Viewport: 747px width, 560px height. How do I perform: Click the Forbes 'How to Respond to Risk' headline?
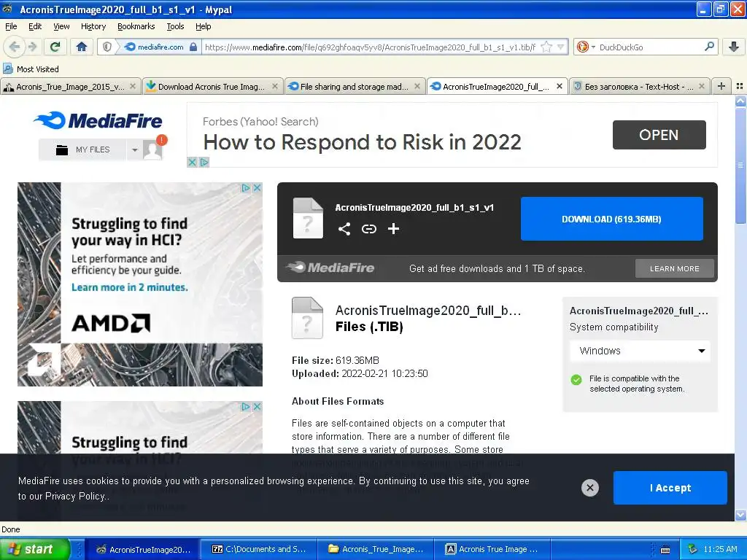point(362,142)
